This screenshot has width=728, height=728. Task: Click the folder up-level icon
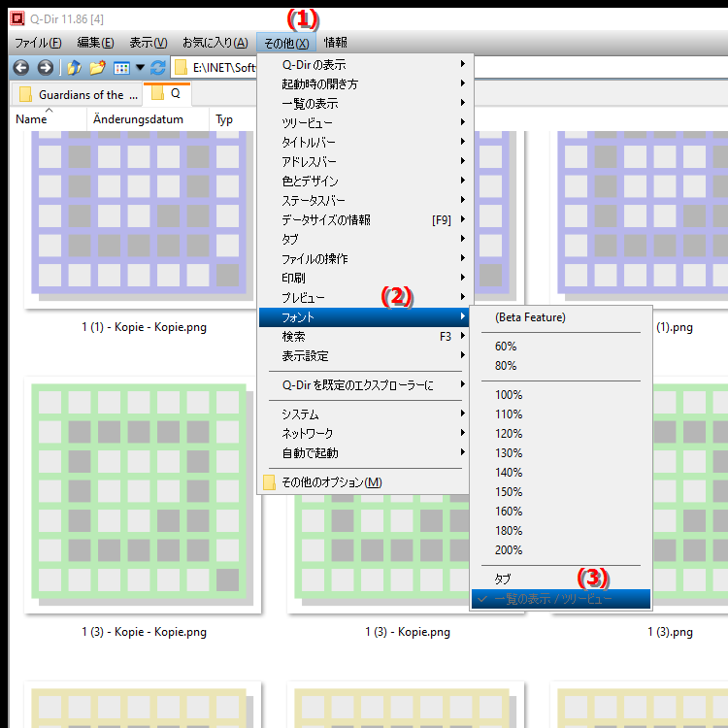[x=74, y=68]
